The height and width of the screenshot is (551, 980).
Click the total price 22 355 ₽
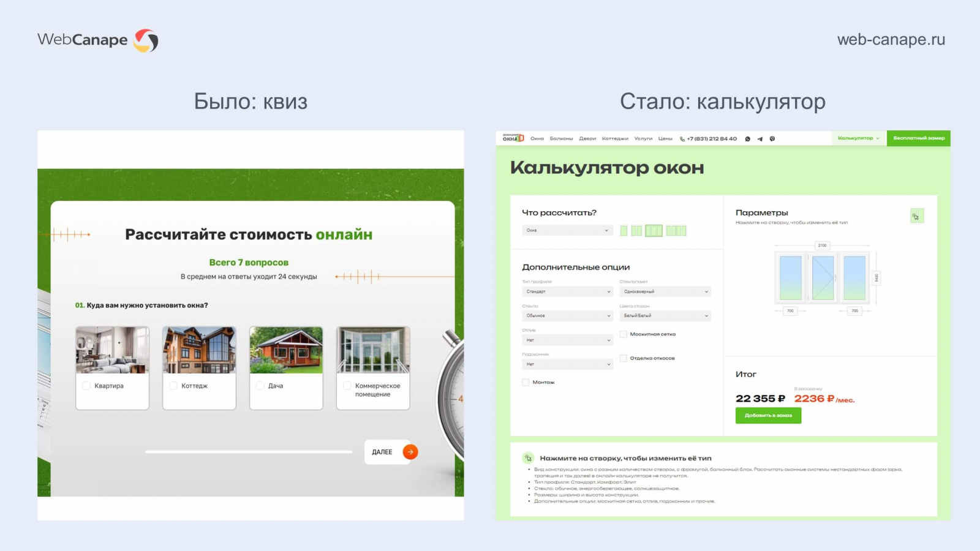(760, 399)
